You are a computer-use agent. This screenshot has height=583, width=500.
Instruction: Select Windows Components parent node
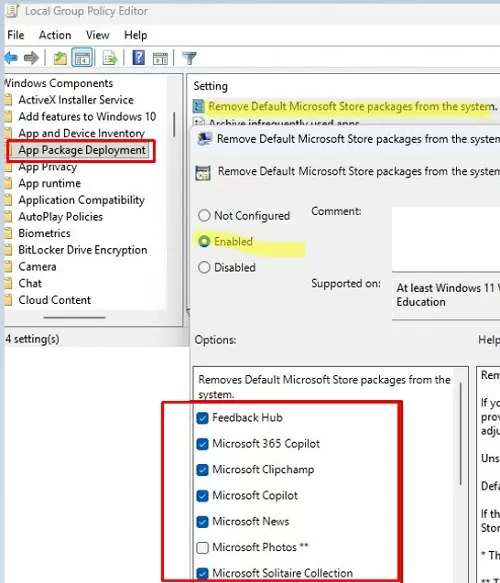point(59,83)
